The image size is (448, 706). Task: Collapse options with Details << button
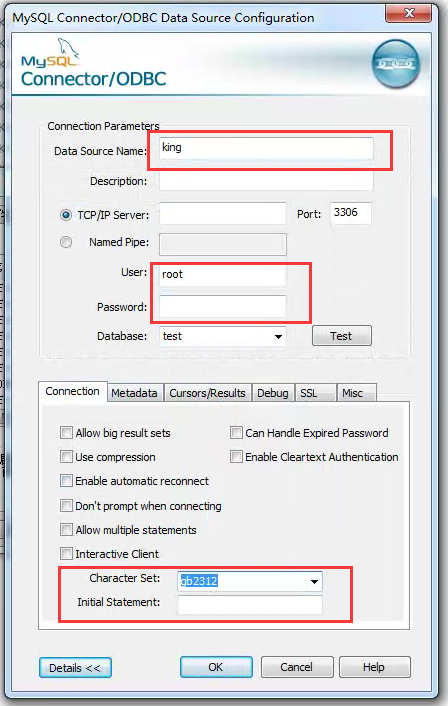pyautogui.click(x=75, y=668)
